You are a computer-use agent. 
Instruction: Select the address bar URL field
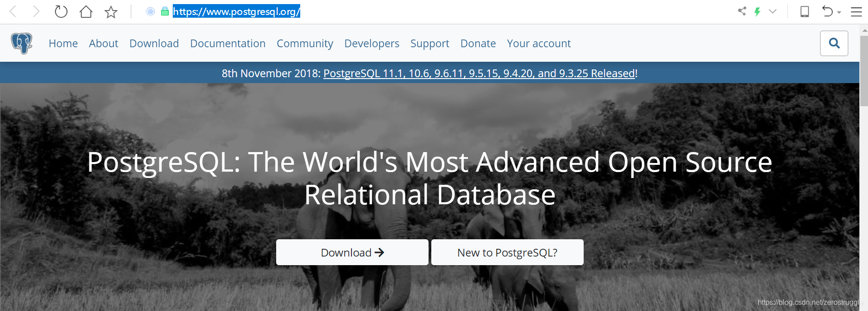click(236, 11)
